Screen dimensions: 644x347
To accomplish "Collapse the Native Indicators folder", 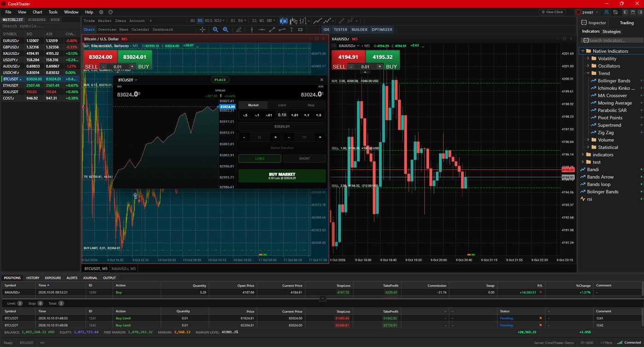I will click(x=583, y=51).
